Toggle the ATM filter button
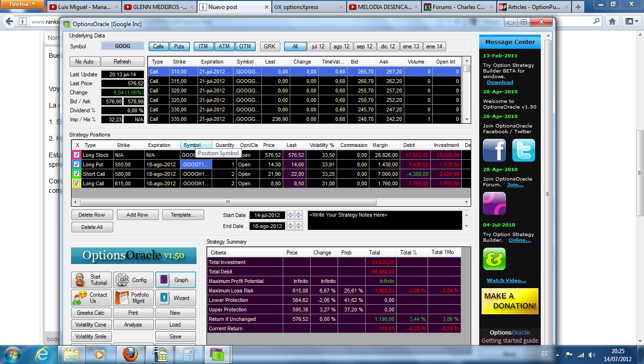644x364 pixels. point(224,46)
